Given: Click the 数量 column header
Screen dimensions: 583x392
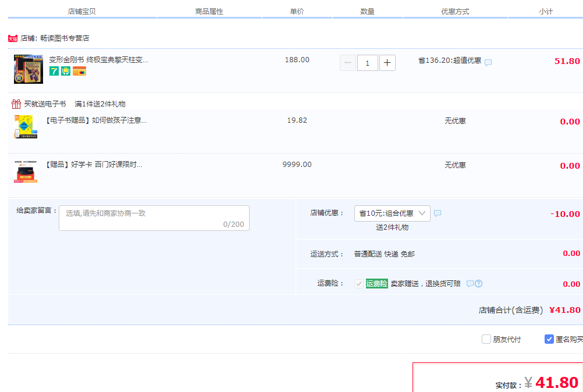Looking at the screenshot, I should click(x=367, y=12).
